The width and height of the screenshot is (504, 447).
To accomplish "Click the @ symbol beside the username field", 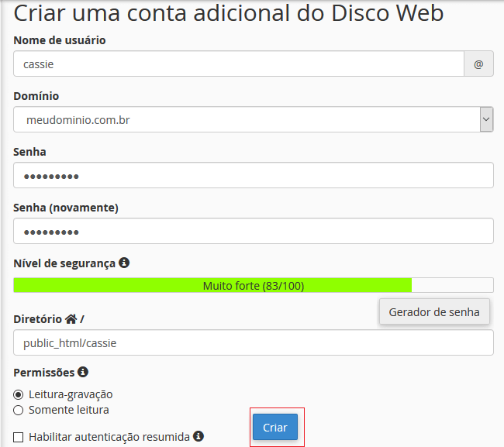I will 478,64.
